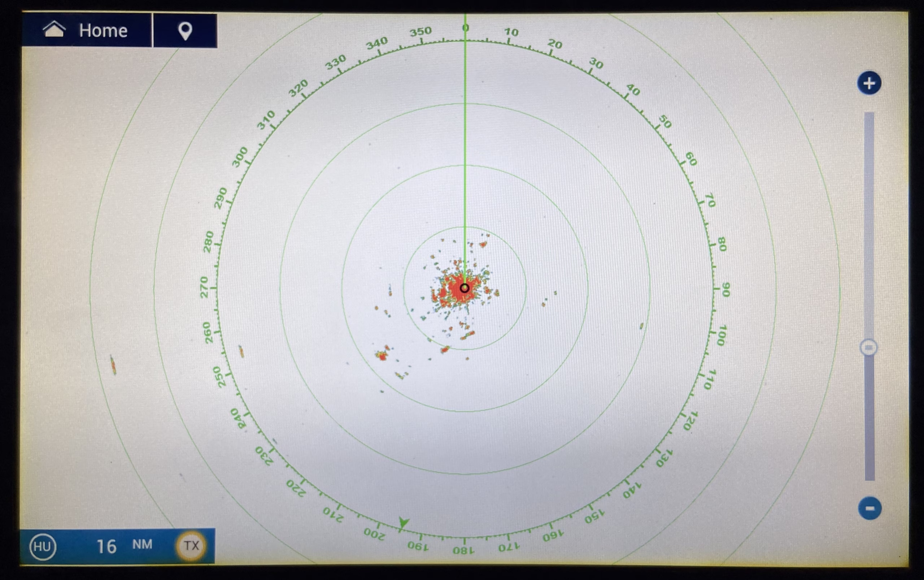Image resolution: width=924 pixels, height=580 pixels.
Task: Click the range slider handle
Action: coord(869,347)
